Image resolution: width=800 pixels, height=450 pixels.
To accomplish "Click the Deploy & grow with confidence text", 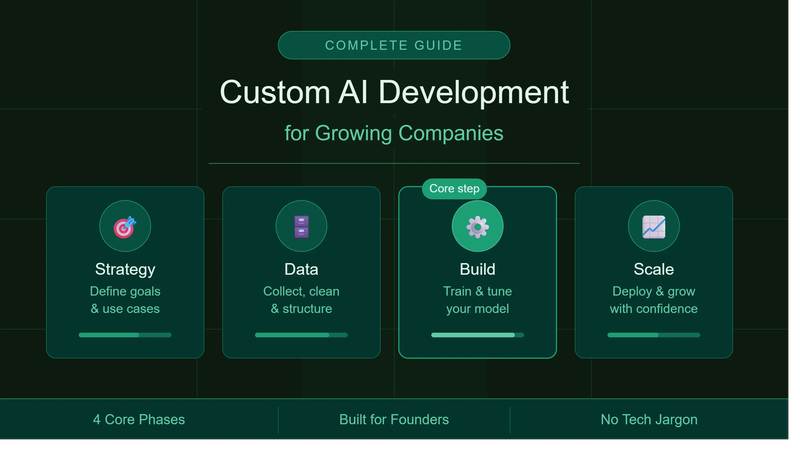I will tap(654, 300).
